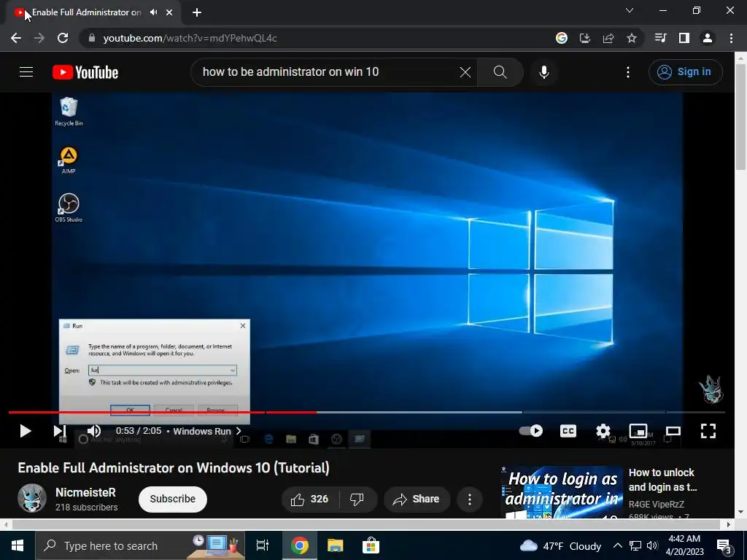Show hidden system tray icons
Viewport: 747px width, 560px height.
tap(617, 545)
